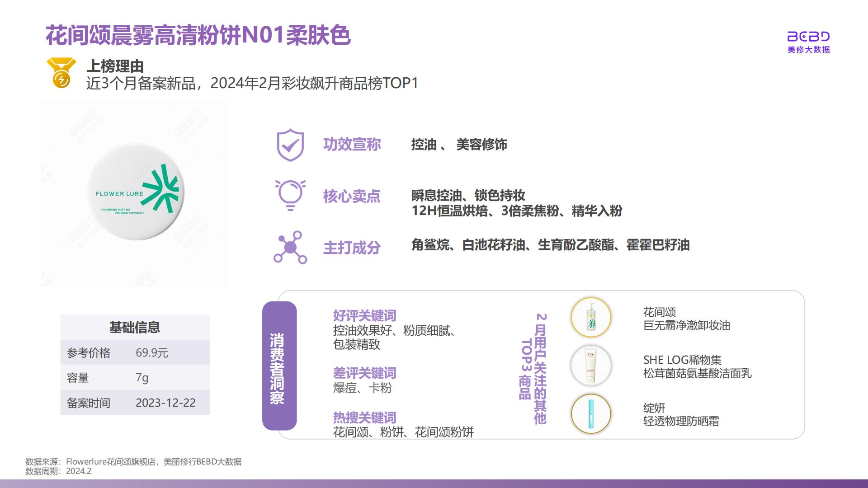Click the ingredients text starting with 角鲨烷

tap(550, 245)
